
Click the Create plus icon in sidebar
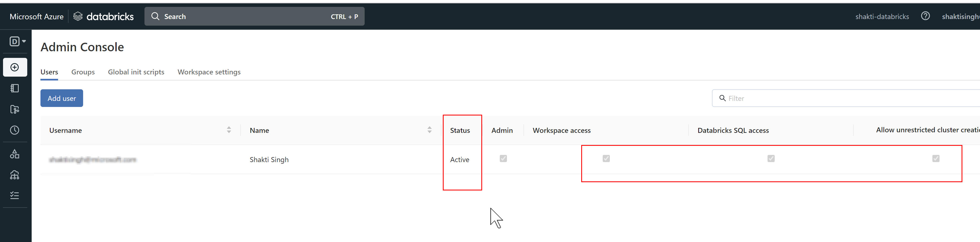15,68
